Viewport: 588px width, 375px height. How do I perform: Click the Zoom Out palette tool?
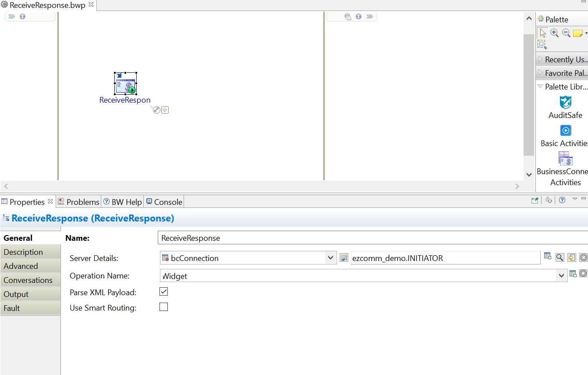coord(566,33)
